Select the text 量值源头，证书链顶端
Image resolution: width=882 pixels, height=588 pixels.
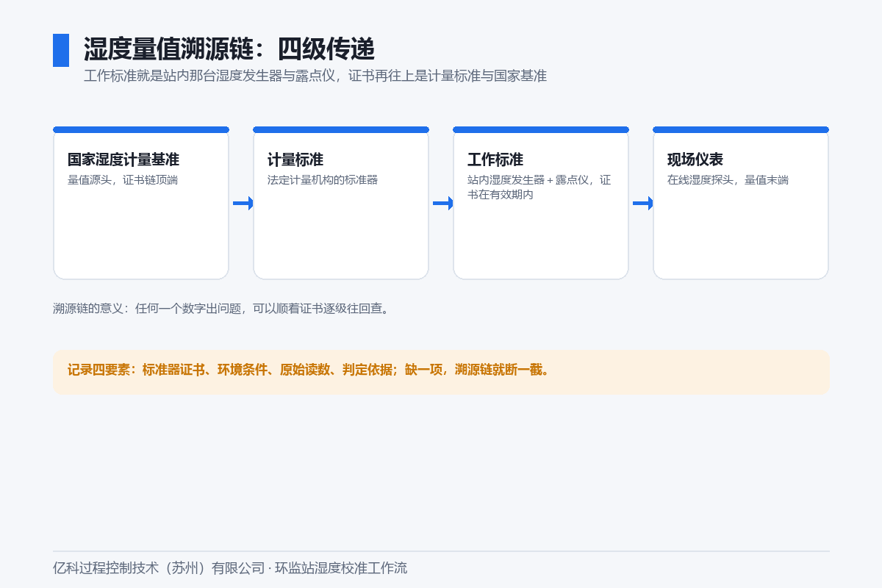pos(123,180)
